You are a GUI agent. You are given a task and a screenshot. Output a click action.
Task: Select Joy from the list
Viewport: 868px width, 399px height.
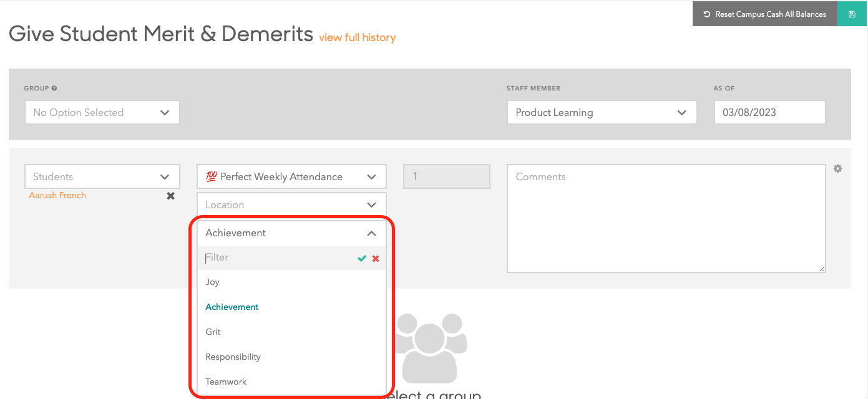[x=213, y=282]
